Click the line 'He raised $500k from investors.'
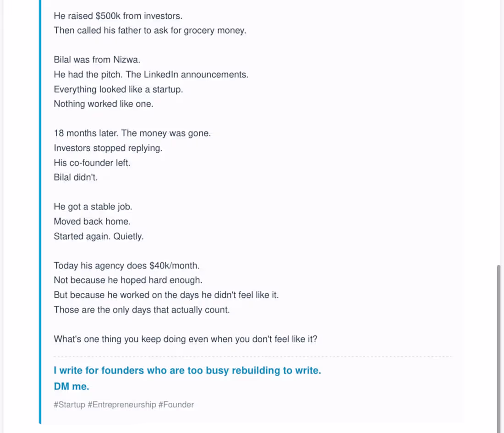The height and width of the screenshot is (433, 504). coord(118,16)
